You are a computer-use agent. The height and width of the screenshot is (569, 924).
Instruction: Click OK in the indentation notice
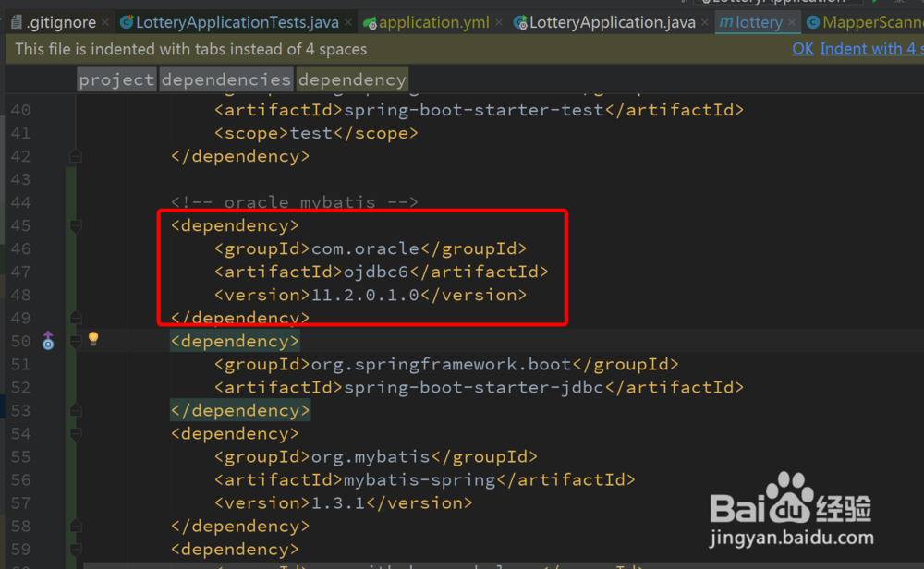[803, 49]
